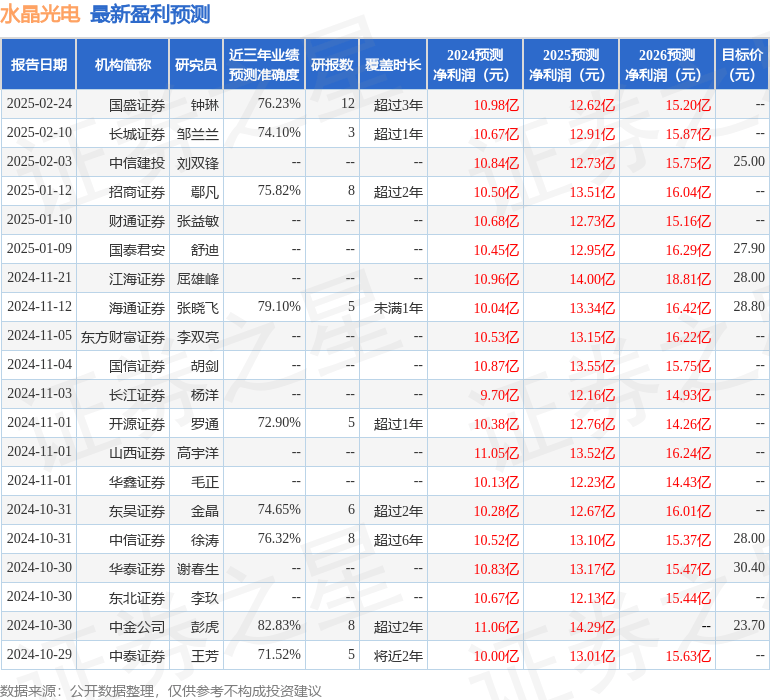Click the 水晶光电 title text
Image resolution: width=770 pixels, height=700 pixels.
point(40,14)
